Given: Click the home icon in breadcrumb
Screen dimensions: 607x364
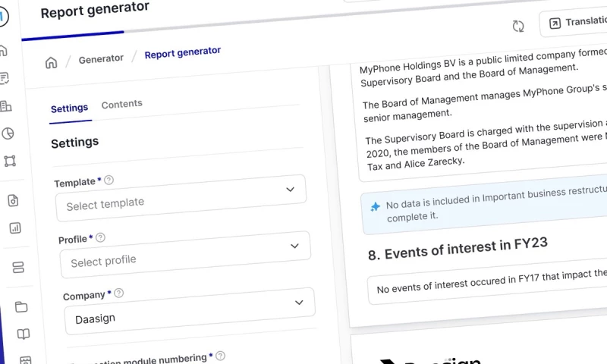Looking at the screenshot, I should (51, 62).
